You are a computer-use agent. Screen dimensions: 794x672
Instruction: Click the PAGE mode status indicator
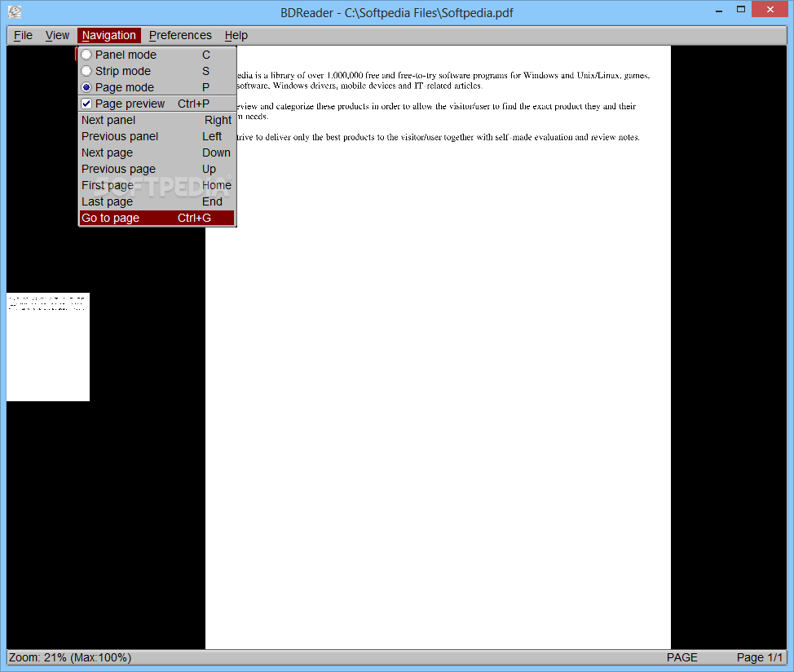click(x=682, y=657)
